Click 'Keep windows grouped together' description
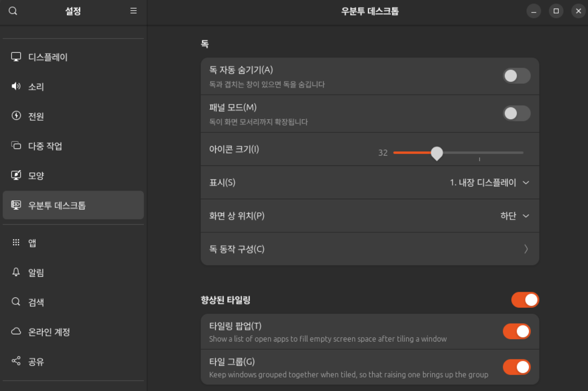Viewport: 588px width, 391px height. pyautogui.click(x=349, y=374)
